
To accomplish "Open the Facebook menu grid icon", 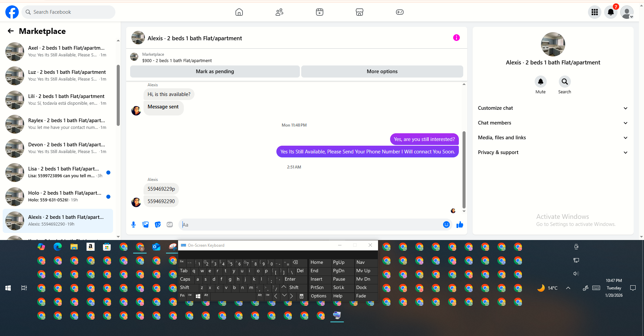I will [595, 12].
